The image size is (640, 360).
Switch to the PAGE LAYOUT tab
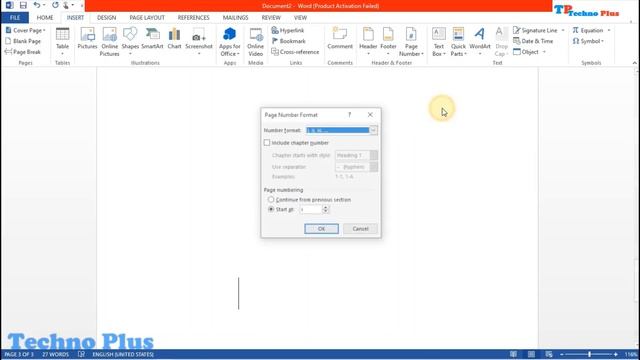tap(147, 18)
